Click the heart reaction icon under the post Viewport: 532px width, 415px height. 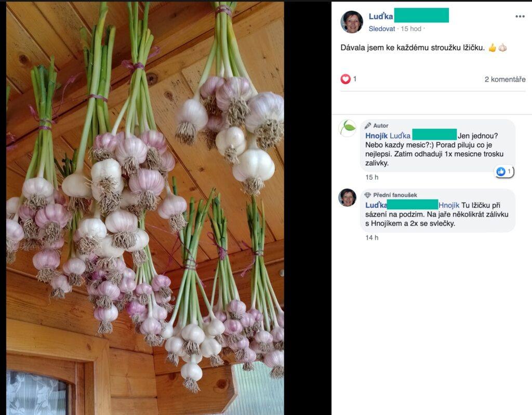pos(345,79)
